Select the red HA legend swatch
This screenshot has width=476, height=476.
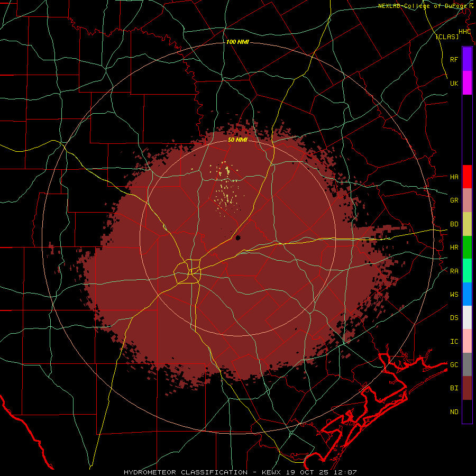(x=467, y=177)
